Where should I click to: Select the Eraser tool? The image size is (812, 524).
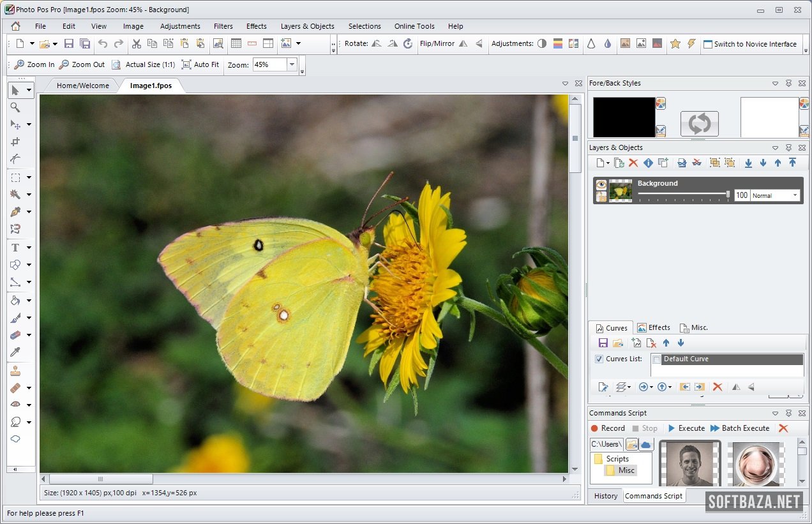[15, 335]
